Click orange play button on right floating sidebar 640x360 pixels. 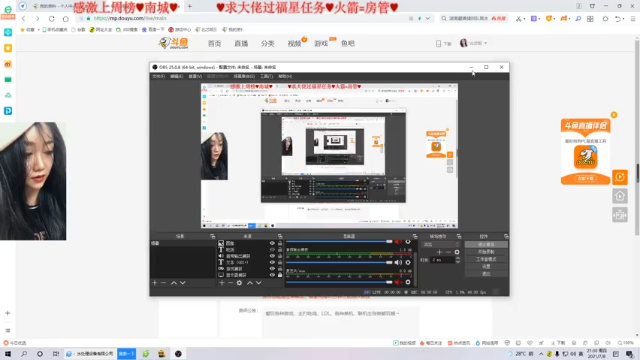pyautogui.click(x=620, y=177)
